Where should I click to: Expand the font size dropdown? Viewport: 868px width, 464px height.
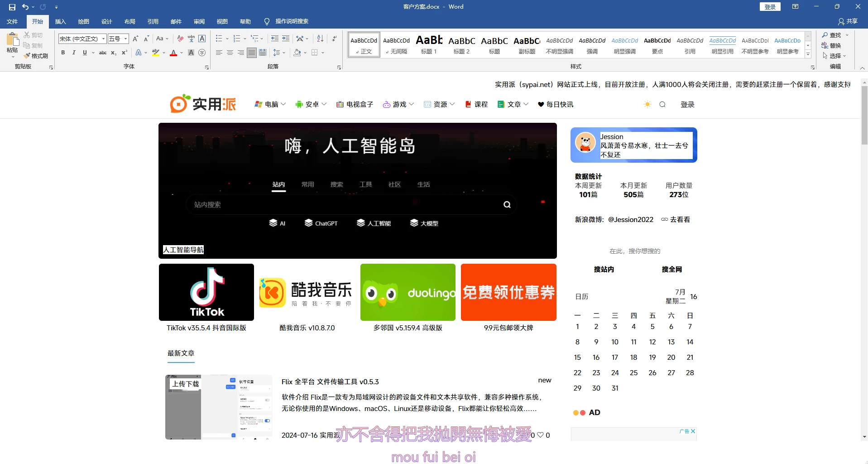coord(125,39)
